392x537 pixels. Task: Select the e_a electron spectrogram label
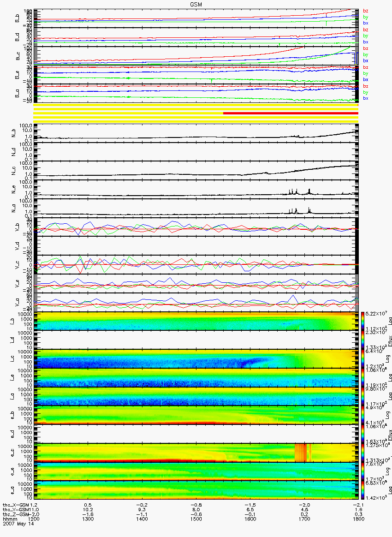(12, 490)
